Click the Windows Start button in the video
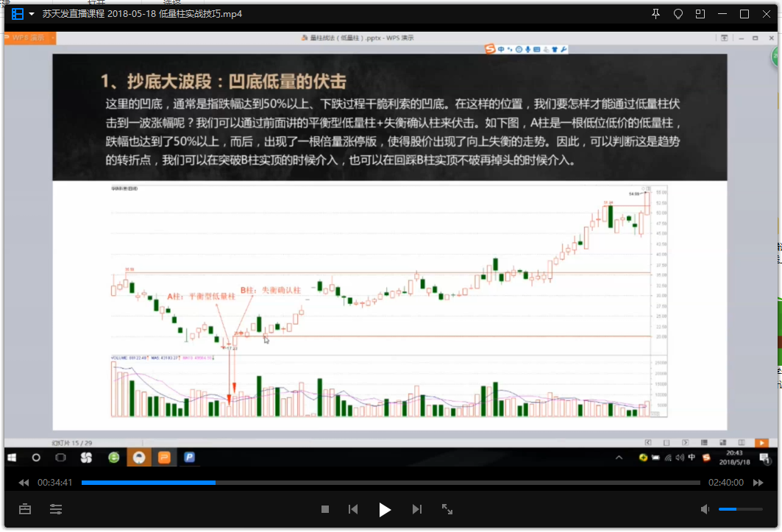 pyautogui.click(x=12, y=458)
